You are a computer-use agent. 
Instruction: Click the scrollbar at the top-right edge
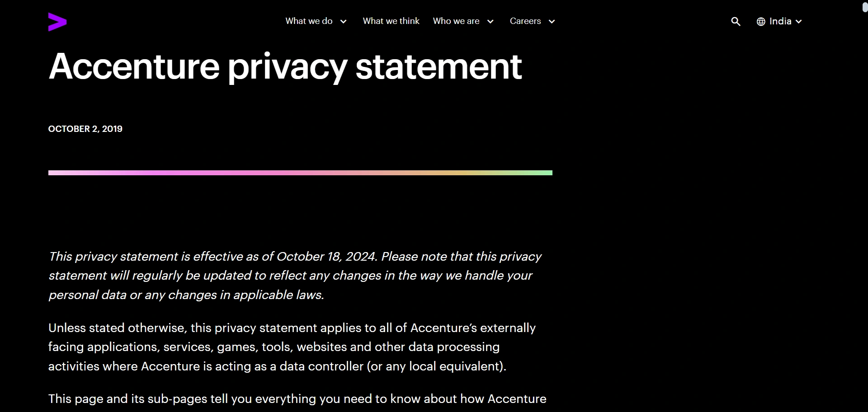[864, 7]
